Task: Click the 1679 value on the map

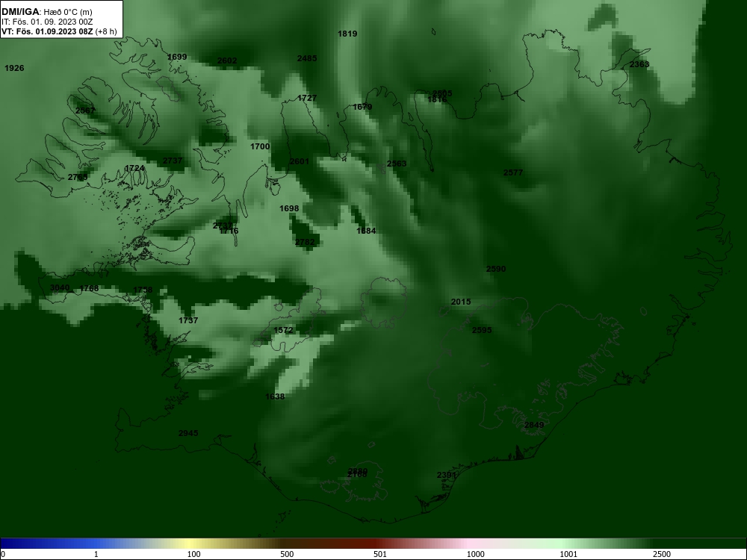Action: pos(362,107)
